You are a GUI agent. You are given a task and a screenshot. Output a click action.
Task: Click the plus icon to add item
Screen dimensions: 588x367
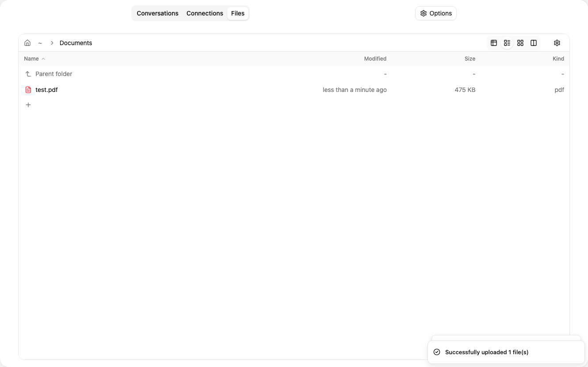pyautogui.click(x=28, y=105)
